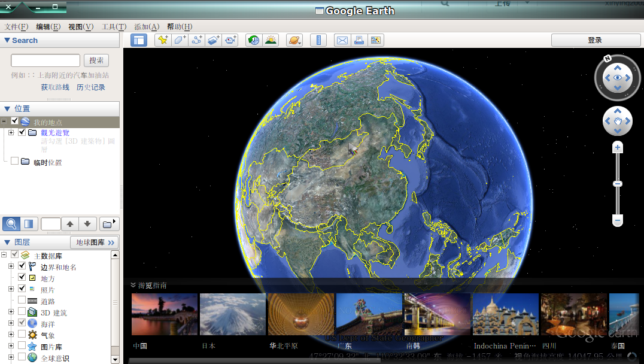Screen dimensions: 644x364
Task: Open the 获取路线 directions link
Action: 55,87
